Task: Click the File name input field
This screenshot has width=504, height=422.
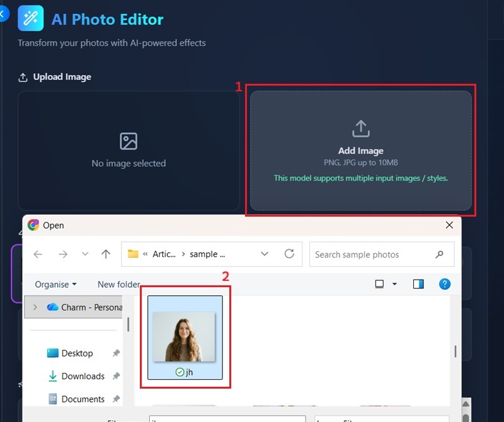Action: [x=227, y=419]
